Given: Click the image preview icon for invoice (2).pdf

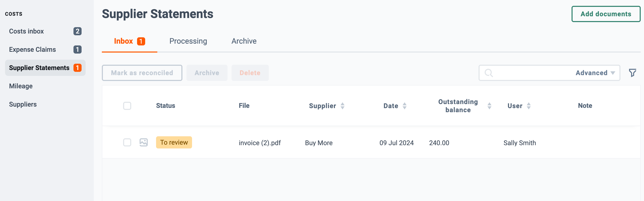Looking at the screenshot, I should 144,142.
